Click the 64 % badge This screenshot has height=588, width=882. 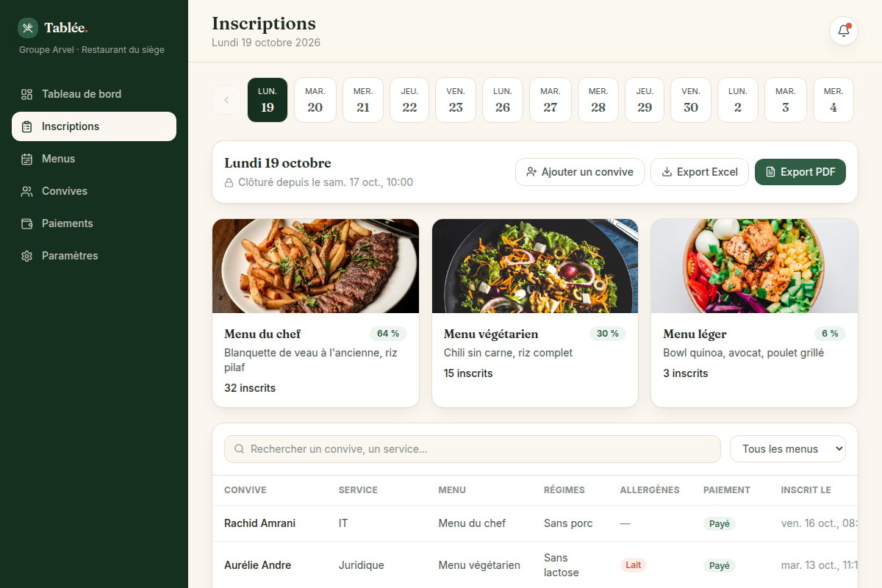[x=388, y=334]
